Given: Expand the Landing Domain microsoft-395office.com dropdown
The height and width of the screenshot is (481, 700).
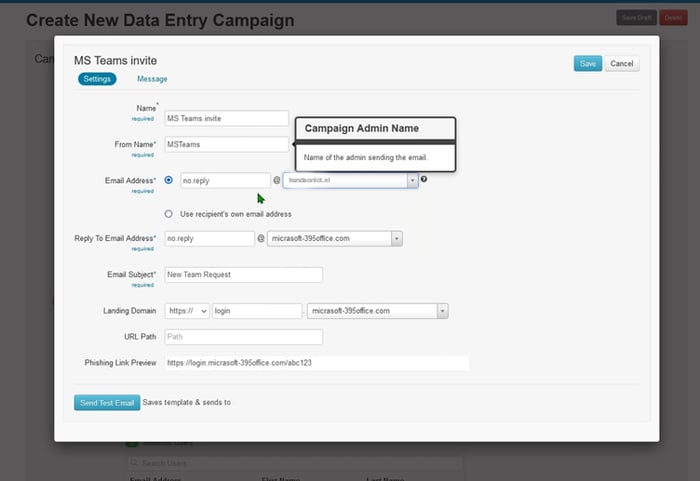Looking at the screenshot, I should coord(442,311).
